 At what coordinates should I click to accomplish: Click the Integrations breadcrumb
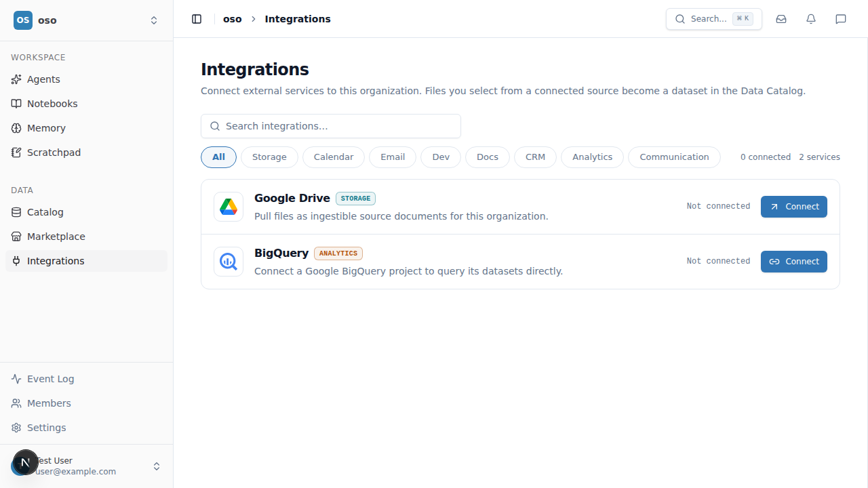[298, 19]
